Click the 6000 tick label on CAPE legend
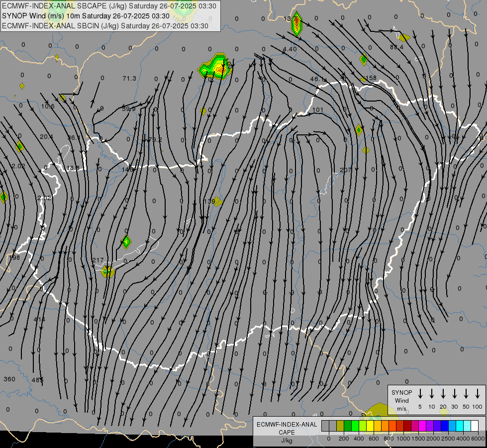The image size is (487, 448). click(x=478, y=439)
